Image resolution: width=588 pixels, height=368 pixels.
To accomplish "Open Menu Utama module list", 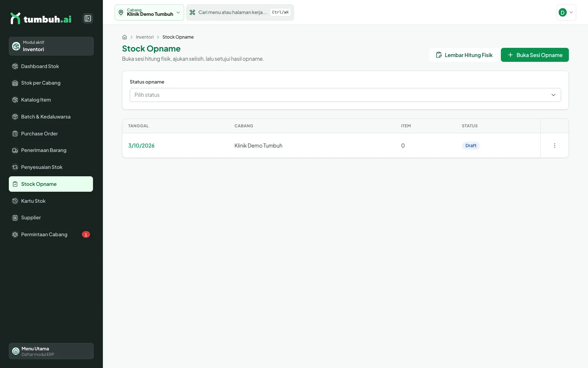I will pos(51,351).
